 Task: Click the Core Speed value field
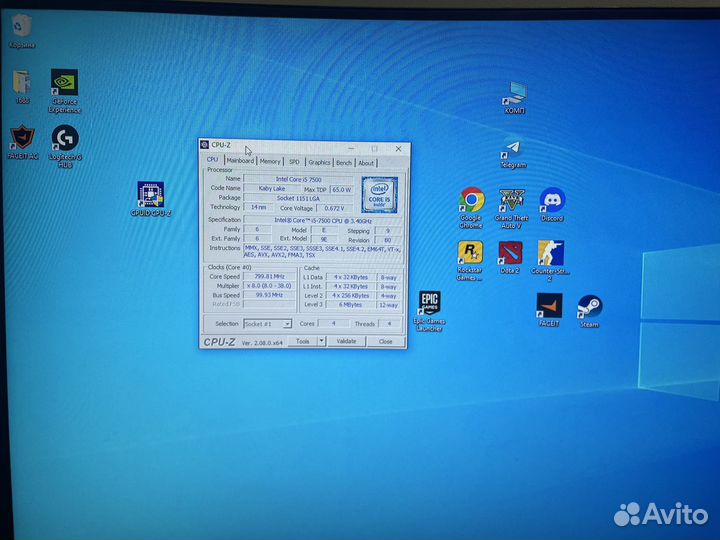click(x=269, y=276)
